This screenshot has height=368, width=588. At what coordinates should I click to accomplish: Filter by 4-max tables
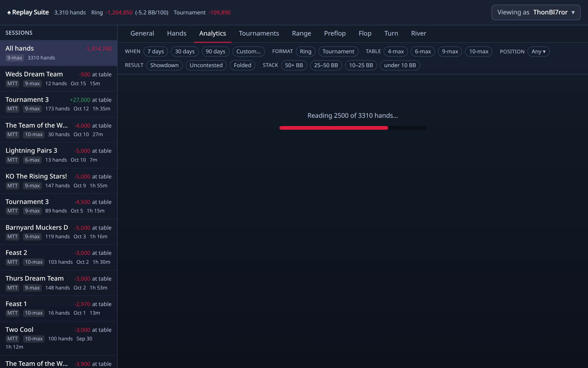[x=396, y=52]
